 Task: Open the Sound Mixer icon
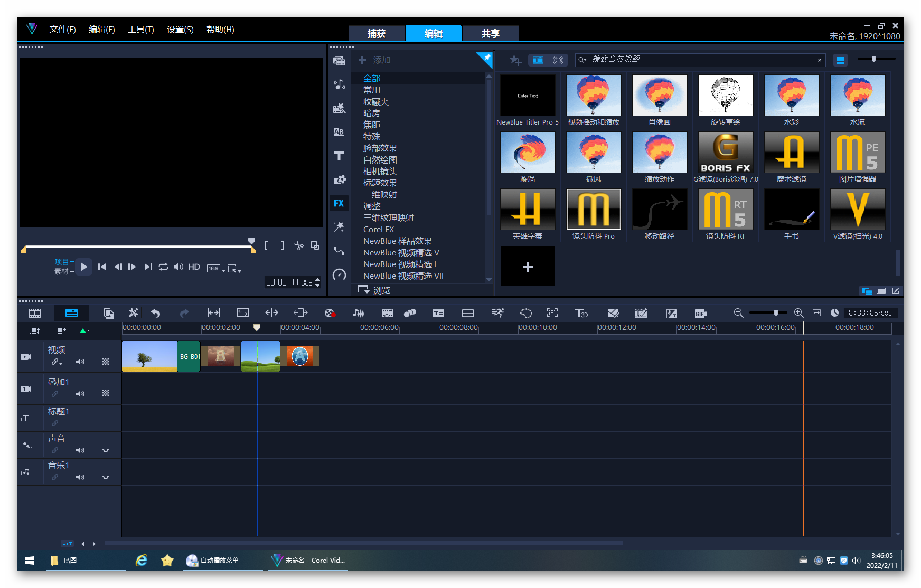(x=359, y=313)
